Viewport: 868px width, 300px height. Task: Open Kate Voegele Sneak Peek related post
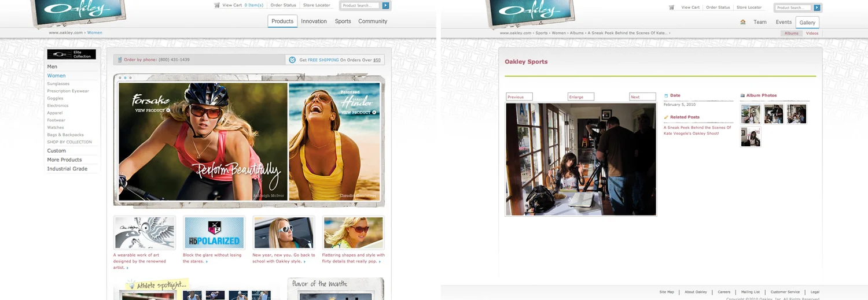click(x=697, y=131)
